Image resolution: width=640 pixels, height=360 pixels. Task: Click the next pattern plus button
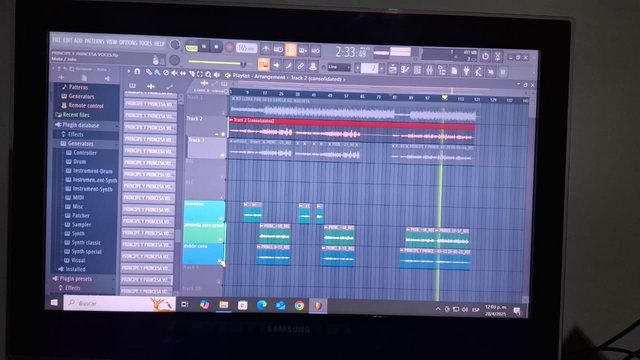(x=382, y=69)
